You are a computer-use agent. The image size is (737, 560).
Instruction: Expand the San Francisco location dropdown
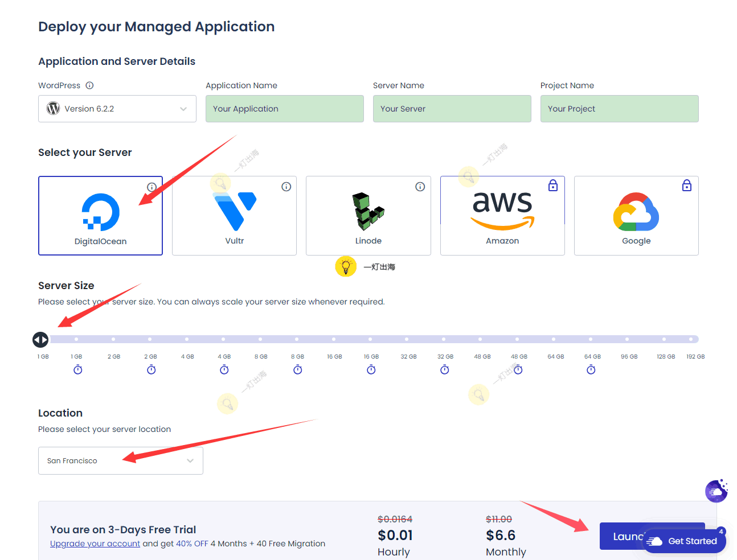click(121, 461)
